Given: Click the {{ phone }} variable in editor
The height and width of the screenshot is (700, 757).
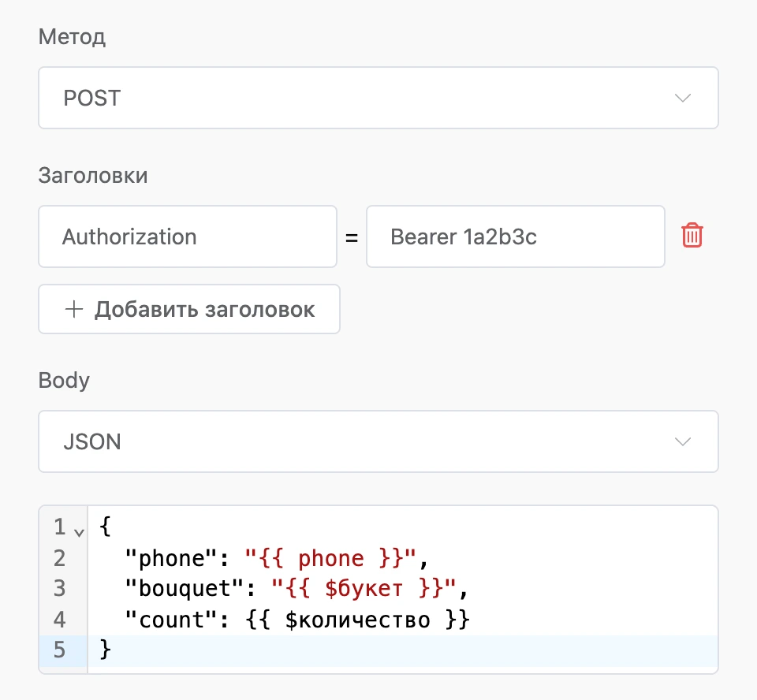Looking at the screenshot, I should [330, 559].
